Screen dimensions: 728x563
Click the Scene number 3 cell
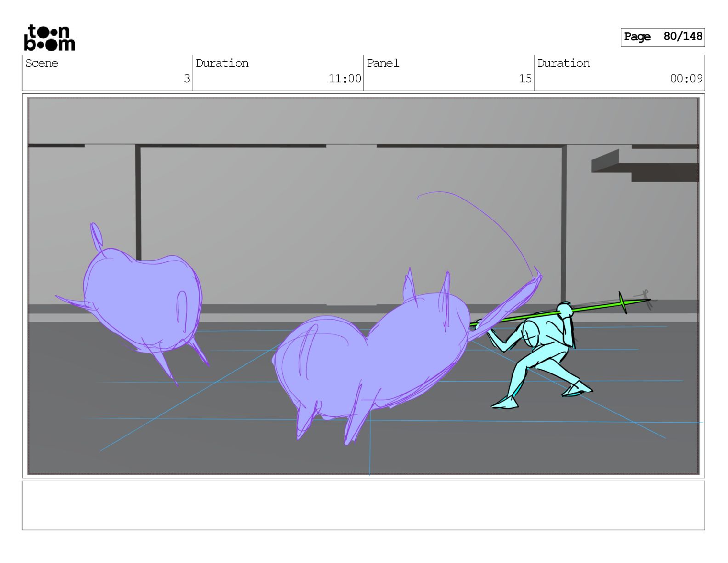pyautogui.click(x=108, y=73)
